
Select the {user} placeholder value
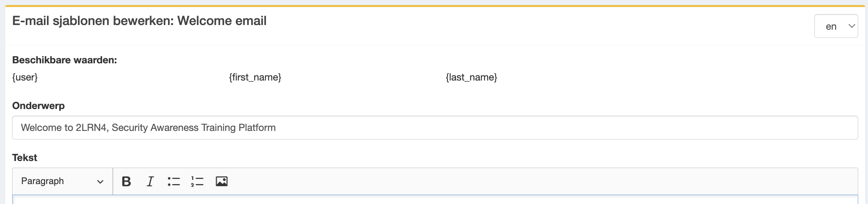(x=25, y=77)
